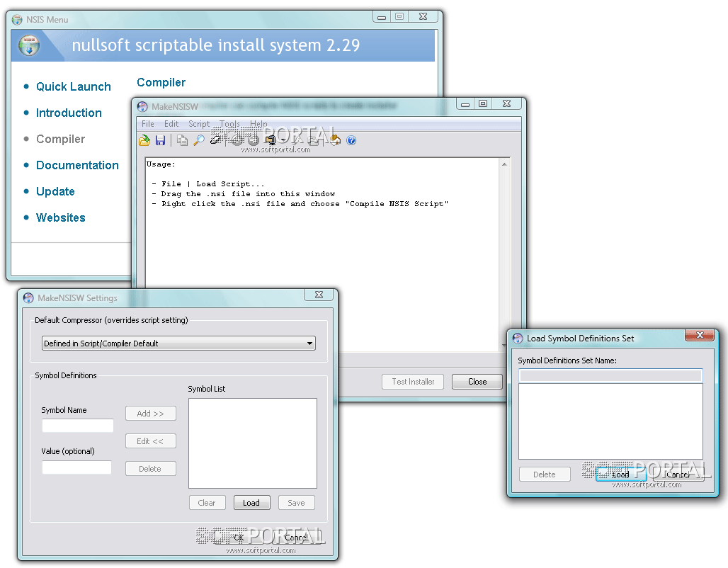Open the Help menu in MakeNSISW

coord(258,123)
